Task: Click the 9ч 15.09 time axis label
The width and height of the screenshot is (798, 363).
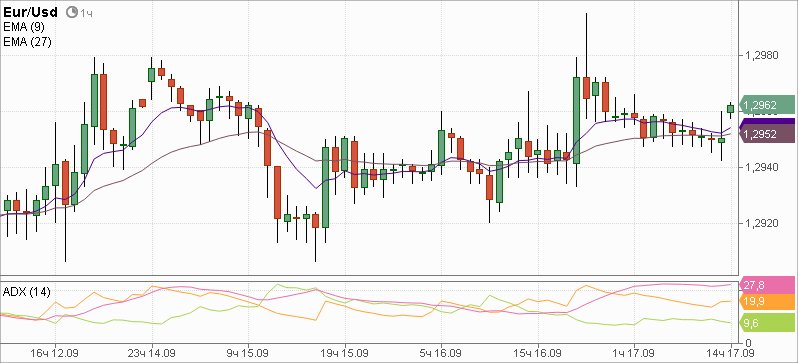Action: coord(248,353)
